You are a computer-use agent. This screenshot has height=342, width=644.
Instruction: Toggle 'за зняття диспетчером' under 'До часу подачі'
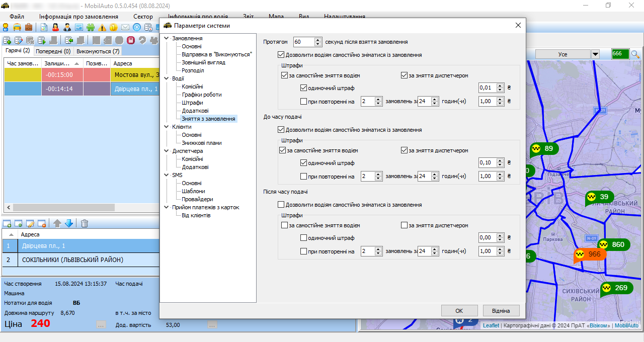pos(404,150)
